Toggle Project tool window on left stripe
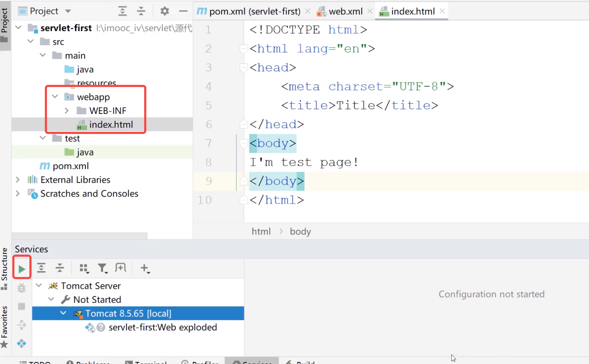Viewport: 589px width, 364px height. point(5,25)
